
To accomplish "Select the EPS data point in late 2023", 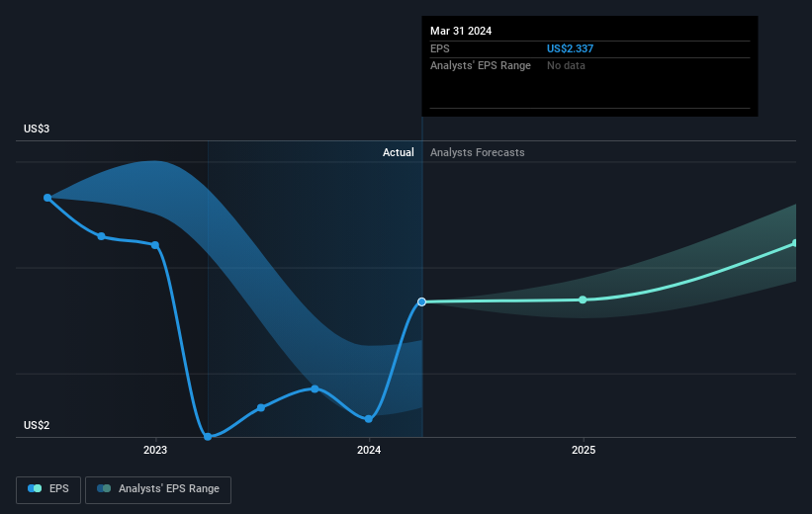I will tap(315, 388).
